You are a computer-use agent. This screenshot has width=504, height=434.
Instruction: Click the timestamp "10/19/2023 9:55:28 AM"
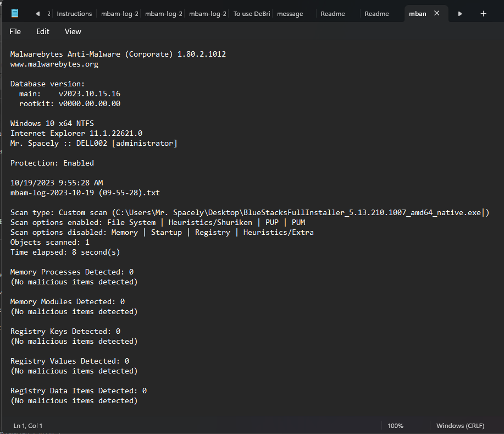click(57, 183)
